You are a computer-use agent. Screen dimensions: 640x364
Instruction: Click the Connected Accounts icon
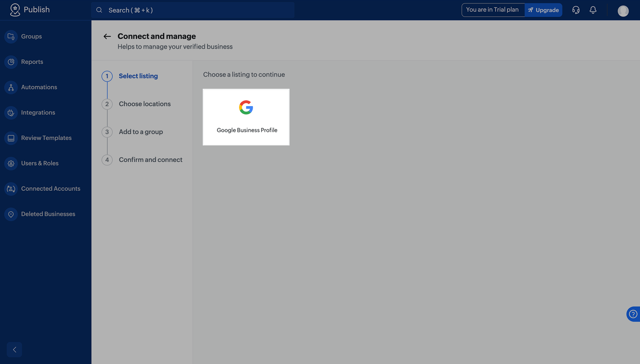11,189
